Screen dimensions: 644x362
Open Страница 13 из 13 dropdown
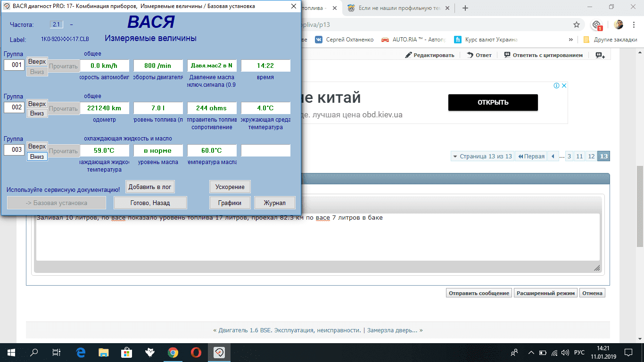pyautogui.click(x=481, y=156)
